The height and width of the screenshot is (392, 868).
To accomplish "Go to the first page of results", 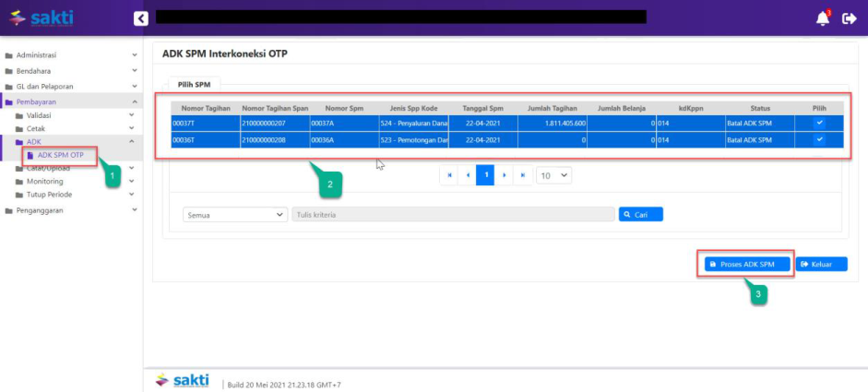I will click(449, 175).
